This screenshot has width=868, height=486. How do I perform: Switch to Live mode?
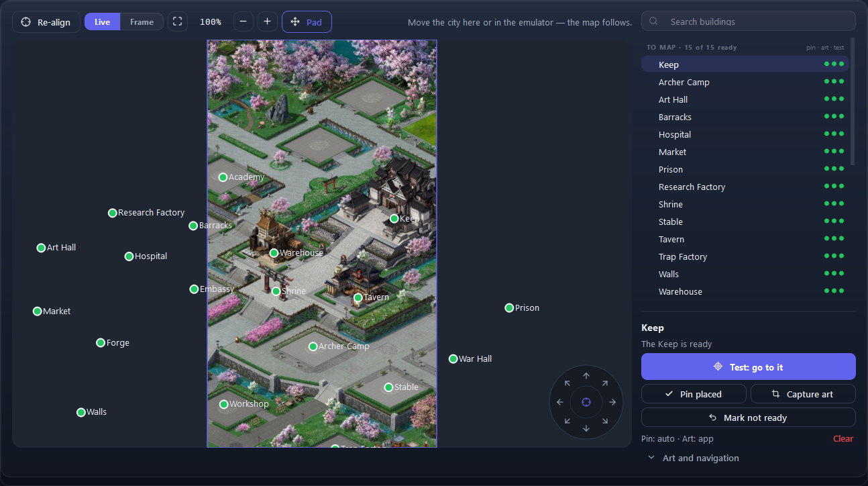pos(103,22)
